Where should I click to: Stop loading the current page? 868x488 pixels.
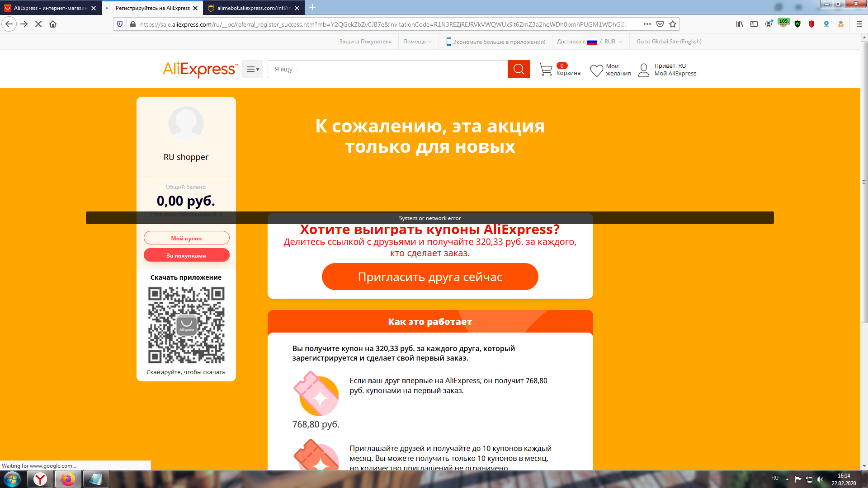click(x=38, y=24)
